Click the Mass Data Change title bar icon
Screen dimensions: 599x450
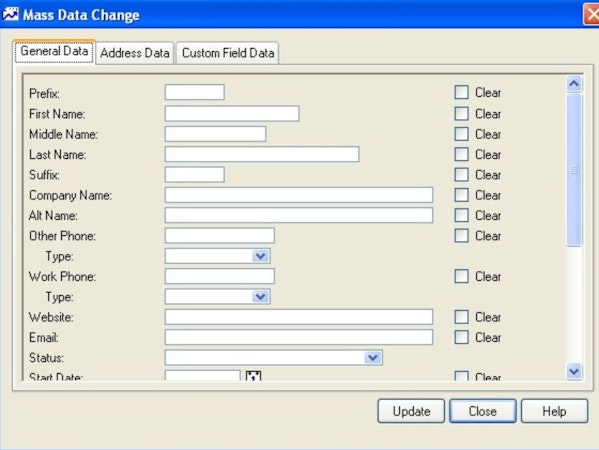tap(10, 14)
